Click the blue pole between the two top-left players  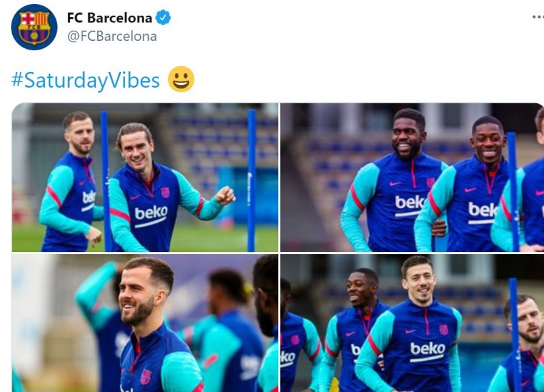105,180
